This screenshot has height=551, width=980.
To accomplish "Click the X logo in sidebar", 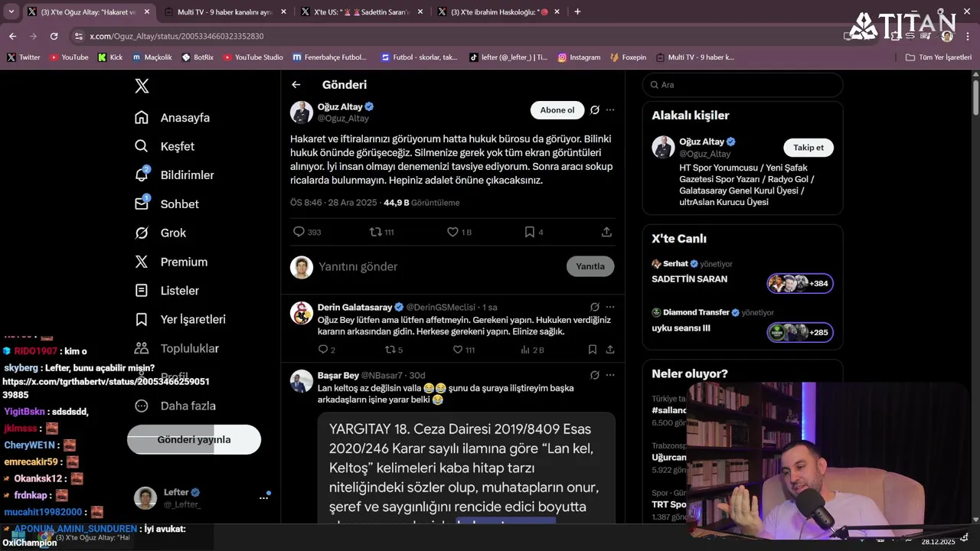I will click(142, 86).
